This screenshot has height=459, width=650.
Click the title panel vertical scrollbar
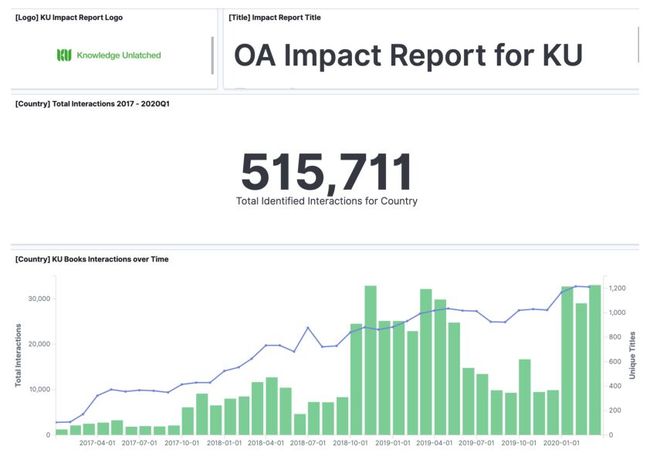pyautogui.click(x=637, y=45)
